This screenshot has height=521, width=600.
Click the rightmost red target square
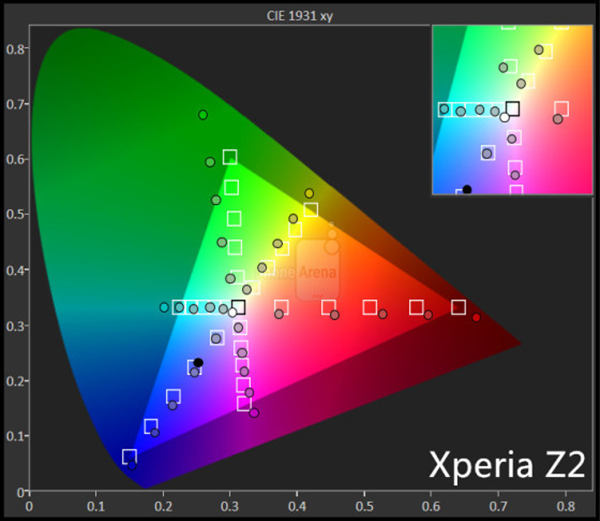coord(459,307)
